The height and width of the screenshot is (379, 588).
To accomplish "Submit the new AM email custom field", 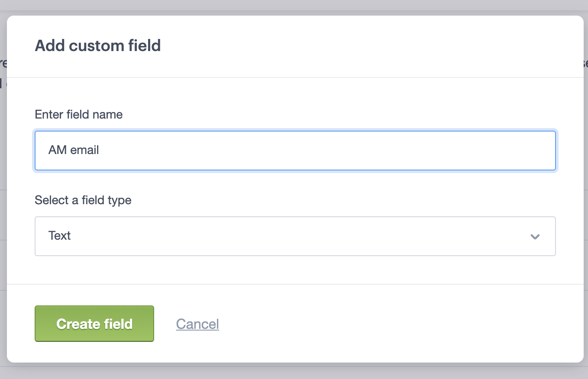I will click(94, 323).
